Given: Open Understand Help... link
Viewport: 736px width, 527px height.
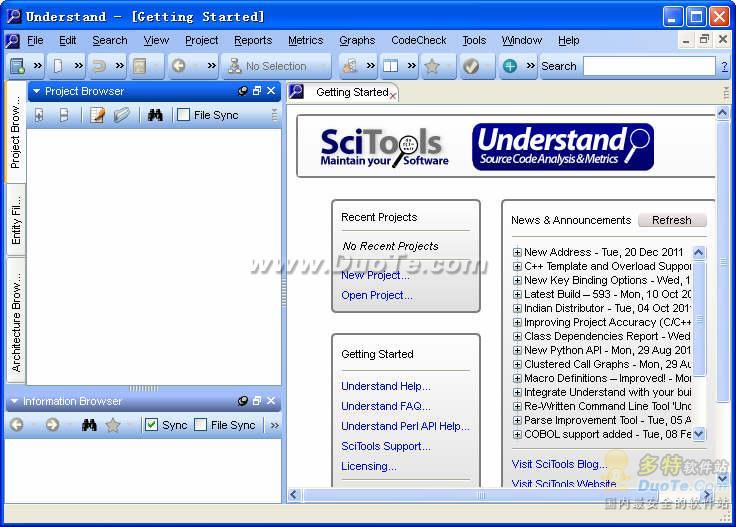Looking at the screenshot, I should point(385,386).
